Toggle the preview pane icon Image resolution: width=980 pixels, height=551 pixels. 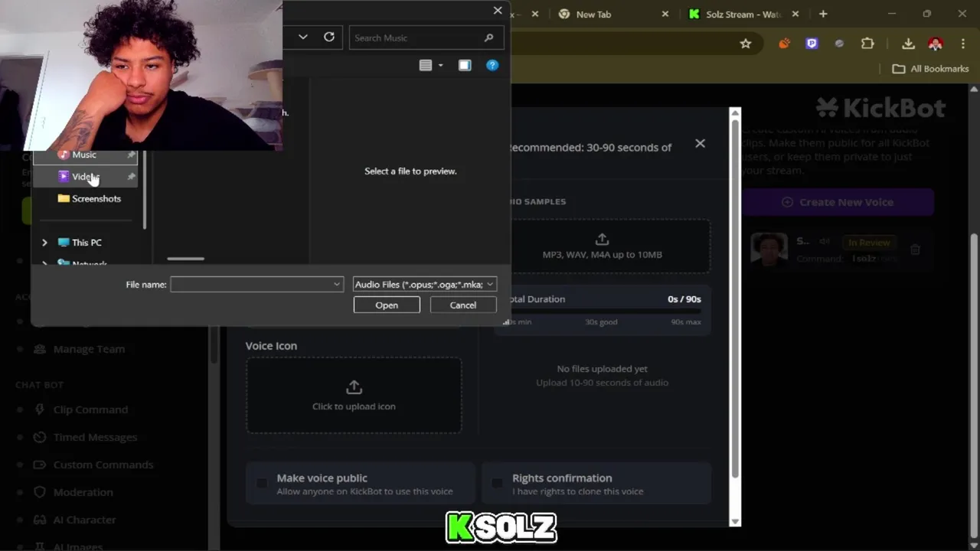(465, 65)
